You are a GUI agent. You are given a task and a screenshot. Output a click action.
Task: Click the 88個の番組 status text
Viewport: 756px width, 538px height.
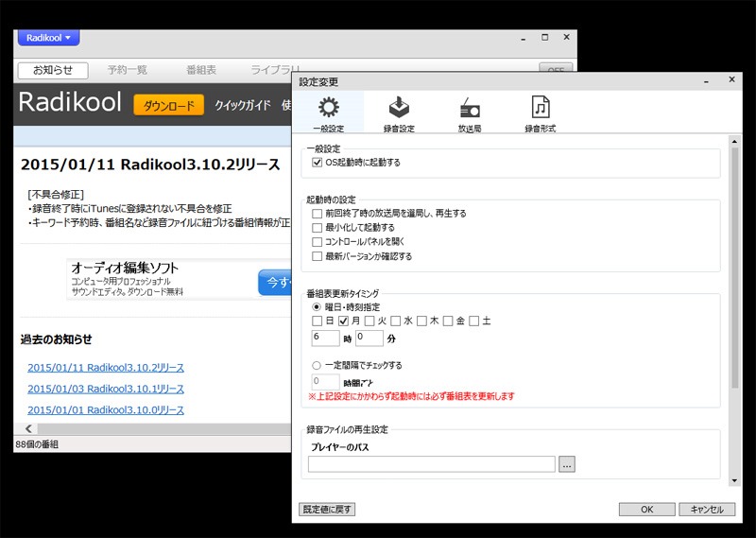pos(37,444)
